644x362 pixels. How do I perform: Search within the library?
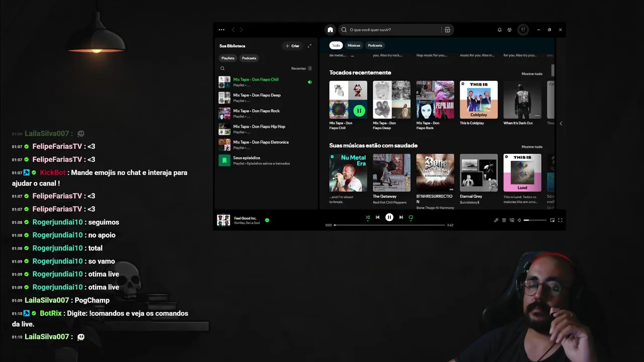pyautogui.click(x=222, y=68)
